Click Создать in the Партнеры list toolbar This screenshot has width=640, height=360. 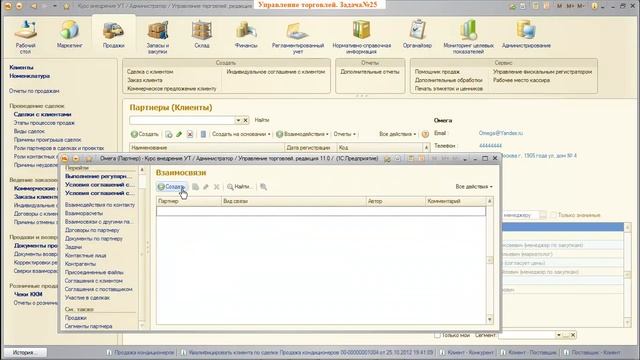coord(144,134)
